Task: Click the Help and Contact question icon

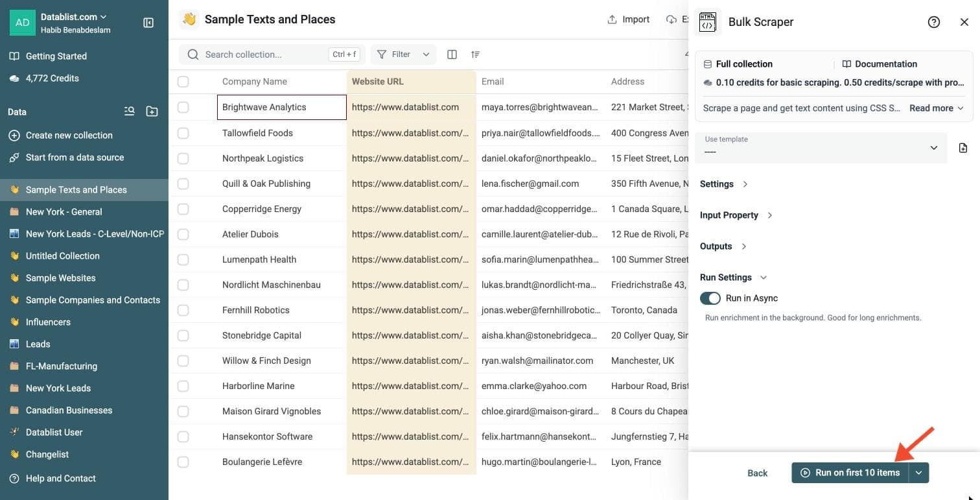Action: click(14, 479)
